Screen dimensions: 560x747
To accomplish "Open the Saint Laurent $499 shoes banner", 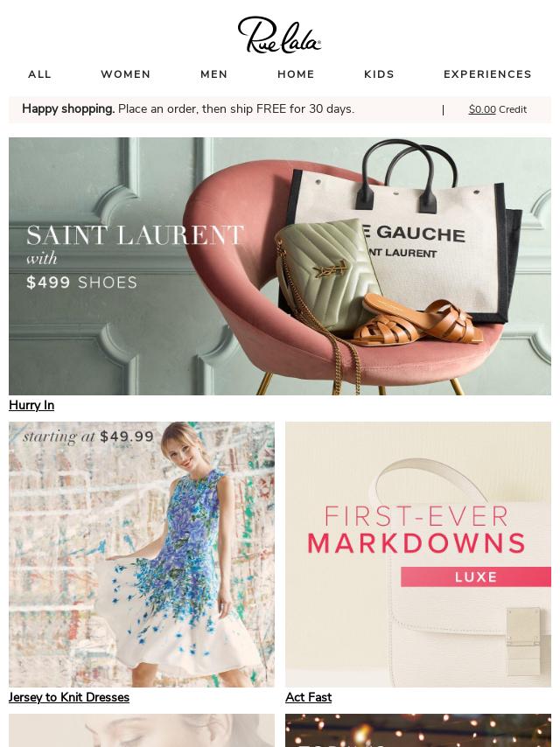I will [280, 266].
